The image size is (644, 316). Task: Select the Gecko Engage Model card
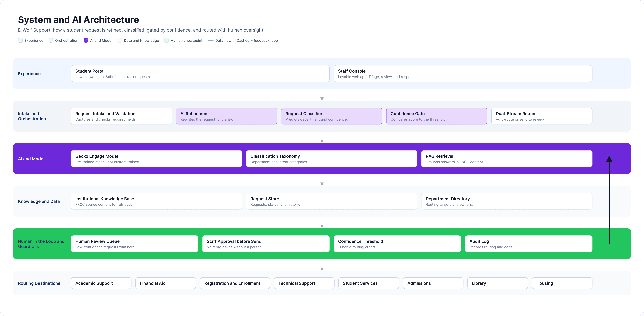point(156,159)
